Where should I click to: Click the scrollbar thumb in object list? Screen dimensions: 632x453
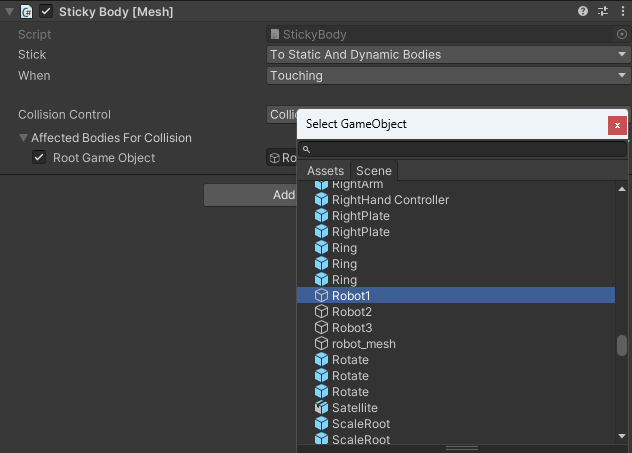point(622,345)
